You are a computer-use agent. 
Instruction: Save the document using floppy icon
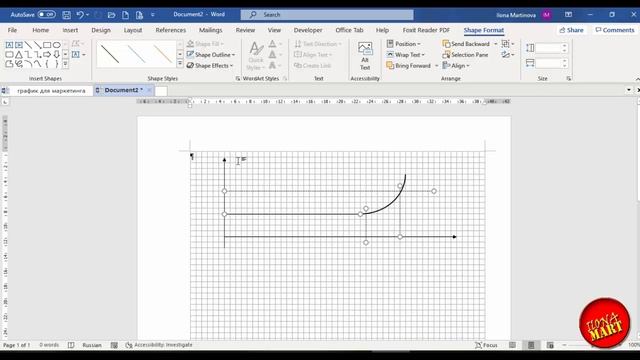[66, 15]
